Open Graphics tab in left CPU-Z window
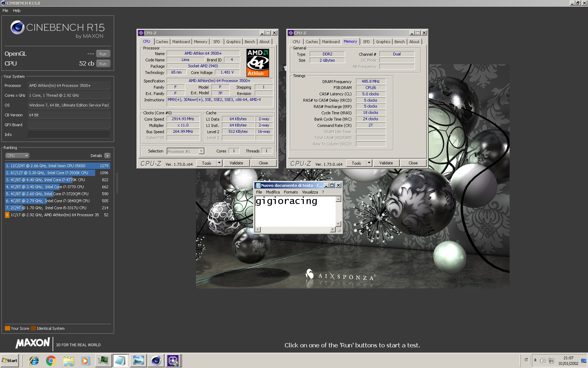 pyautogui.click(x=233, y=42)
